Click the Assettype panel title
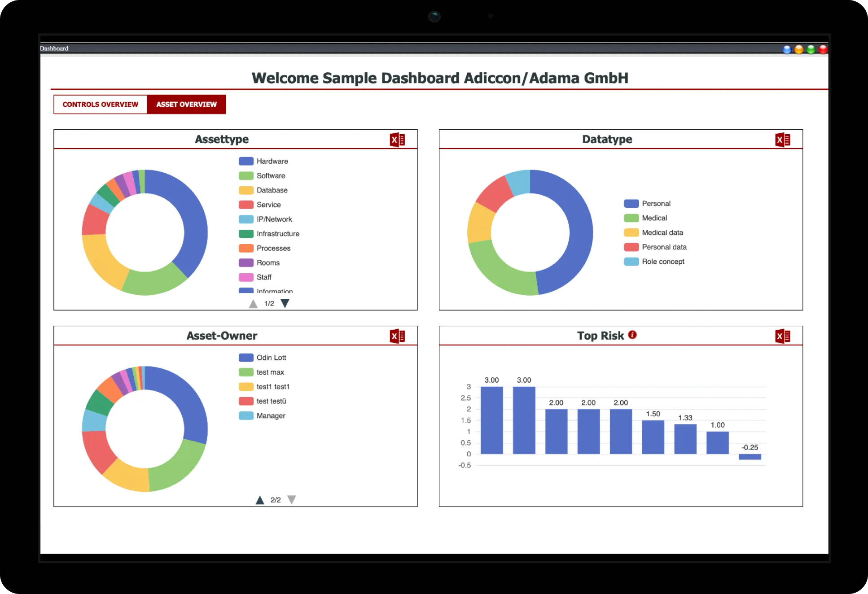The width and height of the screenshot is (868, 594). pos(222,140)
